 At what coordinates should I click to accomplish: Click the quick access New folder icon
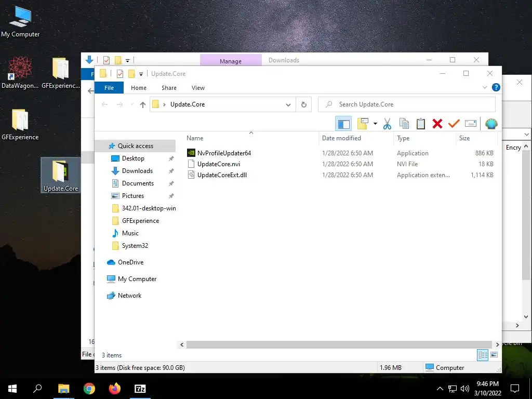(x=131, y=74)
